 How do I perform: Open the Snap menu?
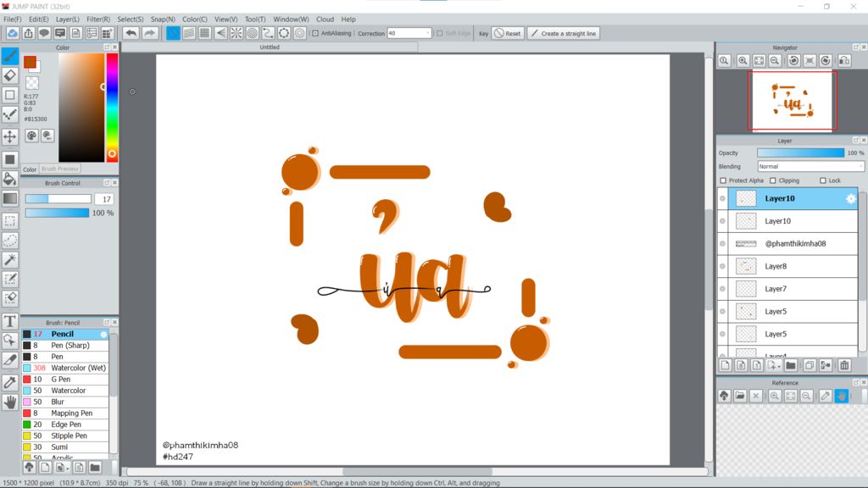(163, 19)
